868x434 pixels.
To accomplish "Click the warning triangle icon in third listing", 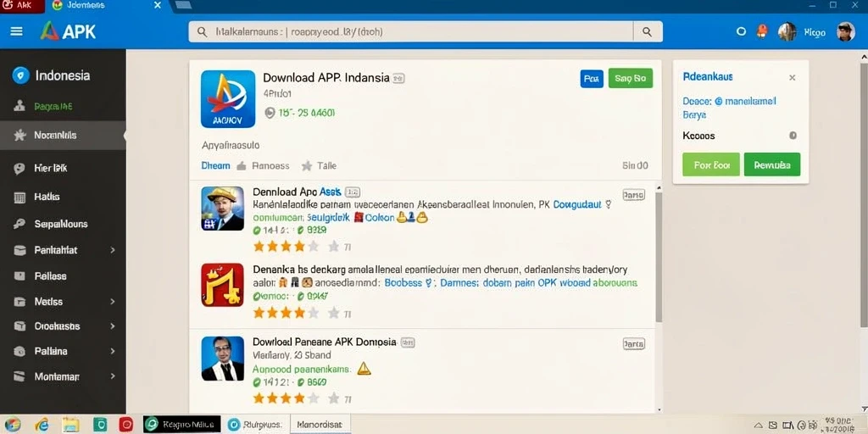I will pos(364,368).
